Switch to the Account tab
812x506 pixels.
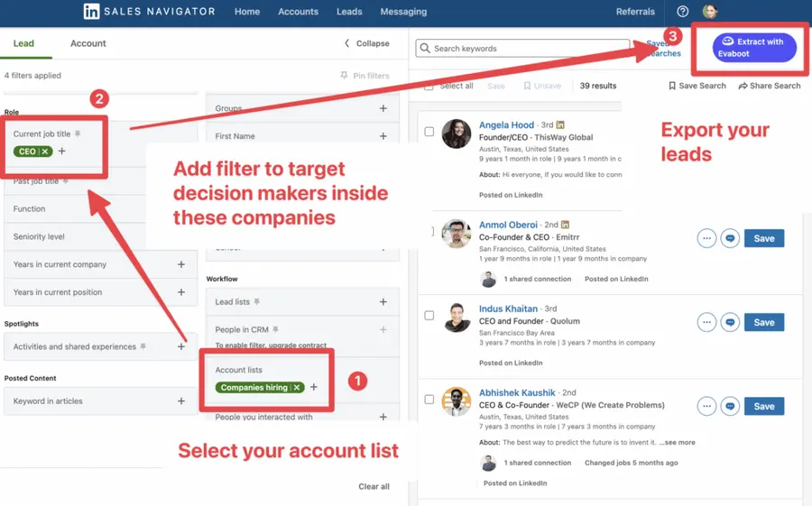pos(88,43)
